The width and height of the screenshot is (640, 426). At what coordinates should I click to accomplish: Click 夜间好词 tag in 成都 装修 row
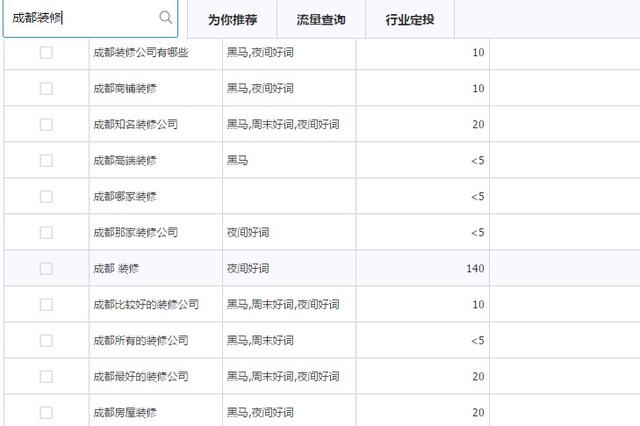(x=248, y=268)
